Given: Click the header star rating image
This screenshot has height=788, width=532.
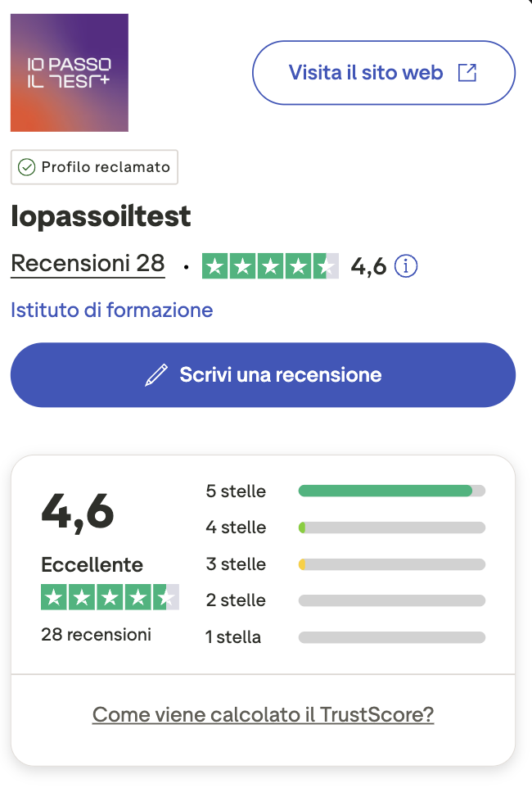Looking at the screenshot, I should pyautogui.click(x=270, y=266).
